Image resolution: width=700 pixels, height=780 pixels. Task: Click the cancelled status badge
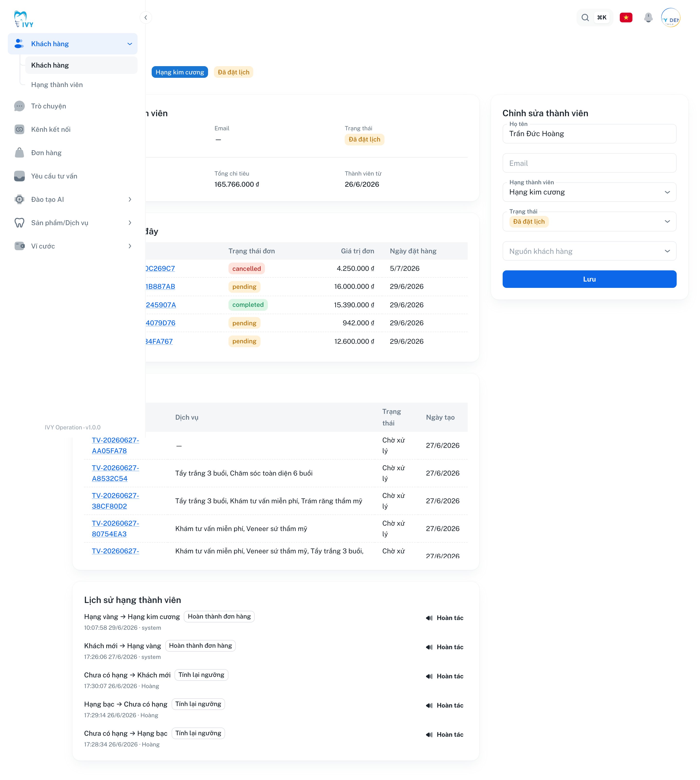(x=246, y=269)
